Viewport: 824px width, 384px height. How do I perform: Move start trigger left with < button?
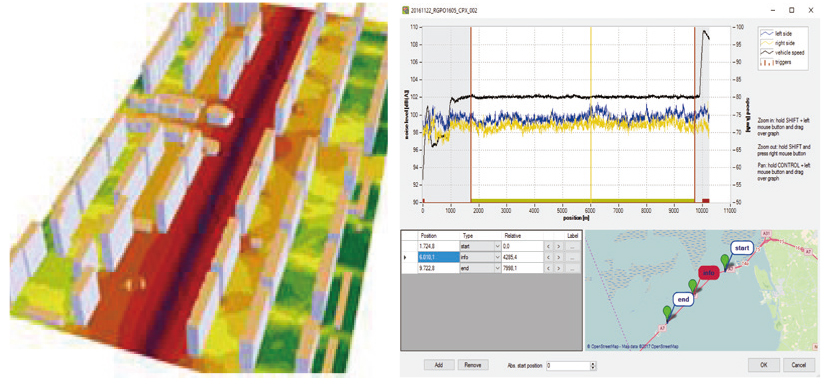pos(549,246)
